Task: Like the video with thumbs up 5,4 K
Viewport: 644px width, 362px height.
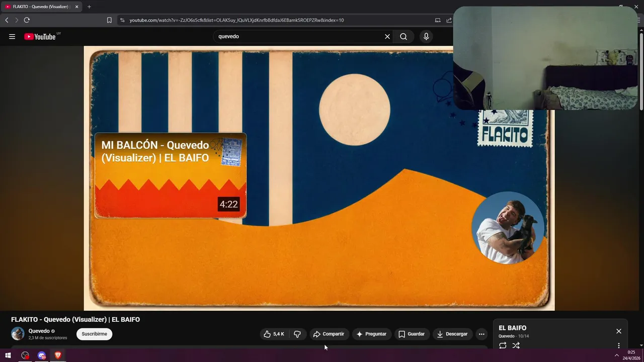Action: pos(274,334)
